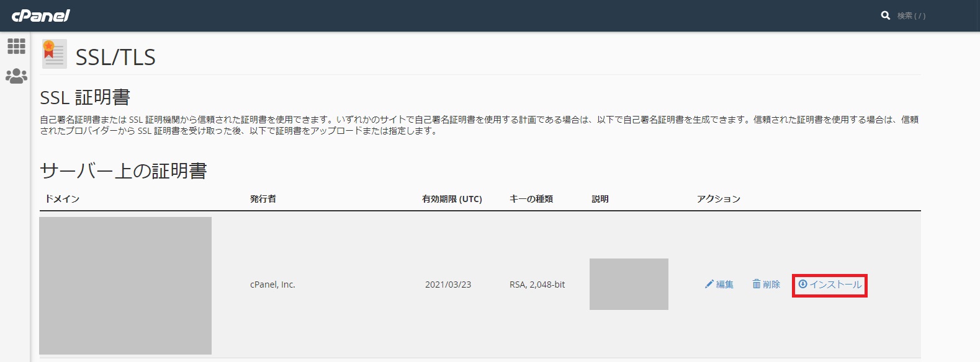
Task: Click the RSA, 2,048-bit key type cell
Action: (x=537, y=285)
